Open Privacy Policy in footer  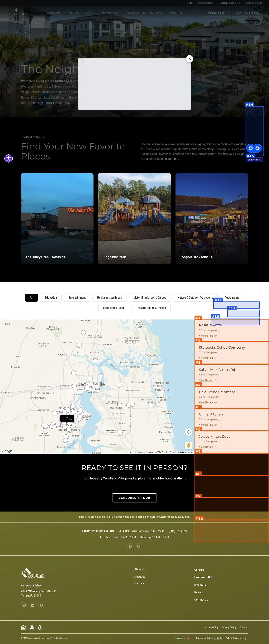pyautogui.click(x=229, y=627)
